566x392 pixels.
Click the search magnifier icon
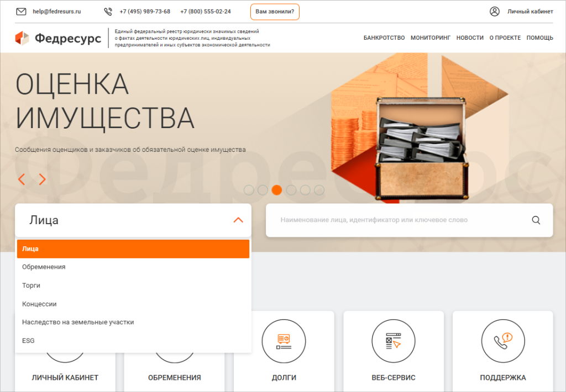[536, 220]
